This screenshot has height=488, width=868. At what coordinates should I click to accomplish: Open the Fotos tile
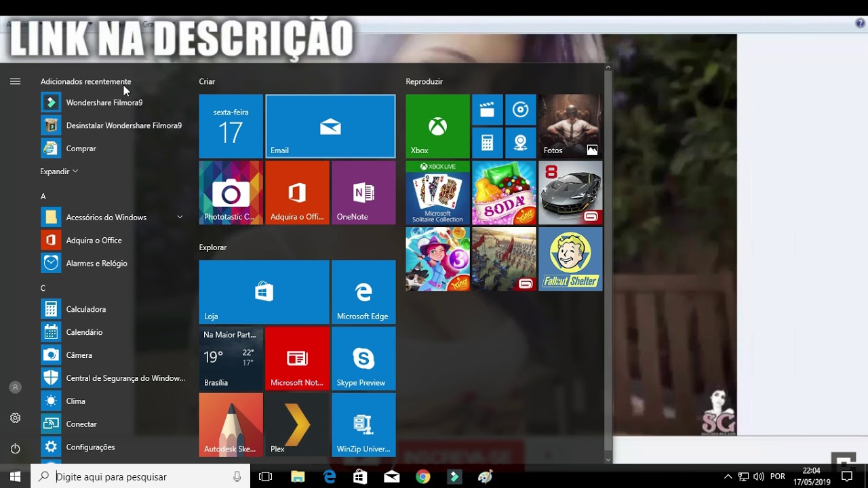(x=570, y=126)
